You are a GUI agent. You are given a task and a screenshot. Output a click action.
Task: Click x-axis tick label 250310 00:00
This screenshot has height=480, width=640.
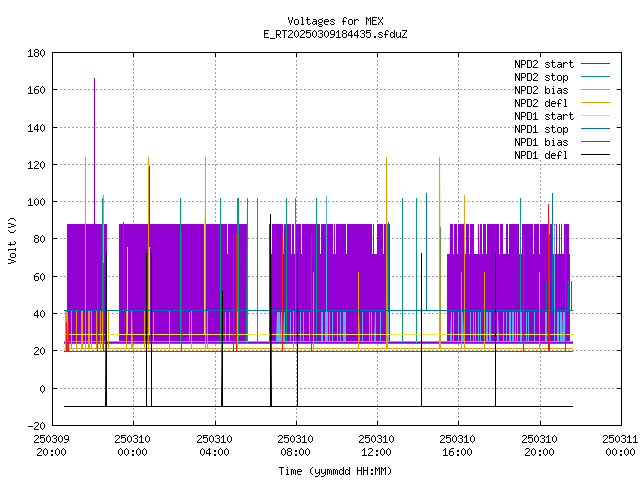(133, 446)
